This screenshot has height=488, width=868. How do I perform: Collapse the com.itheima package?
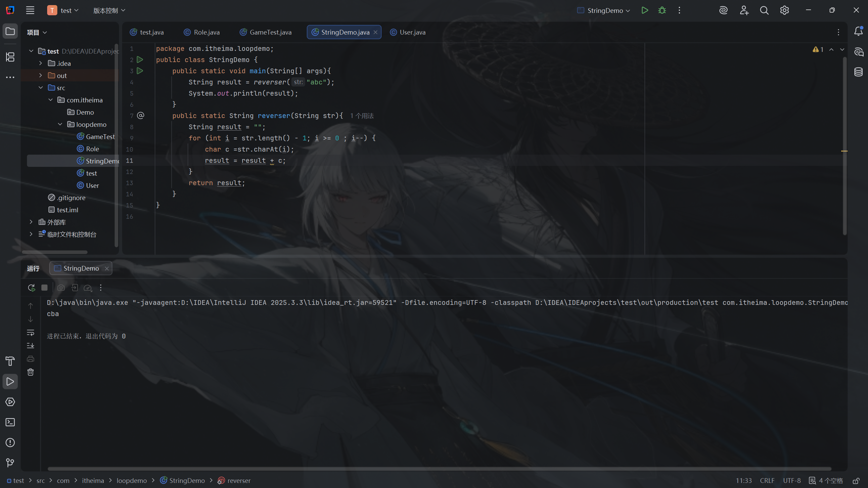[x=51, y=100]
